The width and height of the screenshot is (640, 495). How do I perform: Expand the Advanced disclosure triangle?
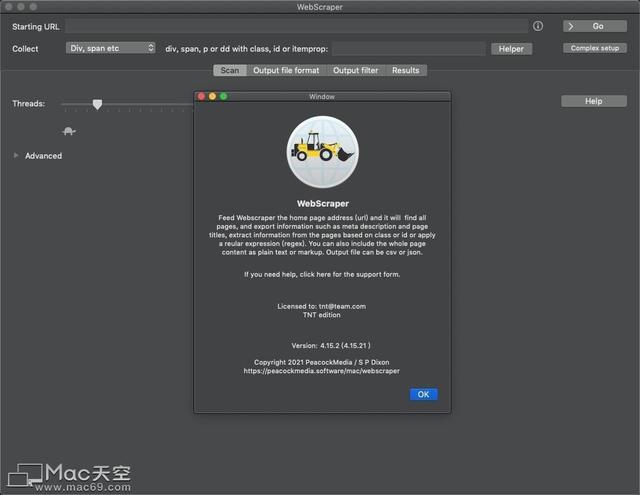pos(16,155)
